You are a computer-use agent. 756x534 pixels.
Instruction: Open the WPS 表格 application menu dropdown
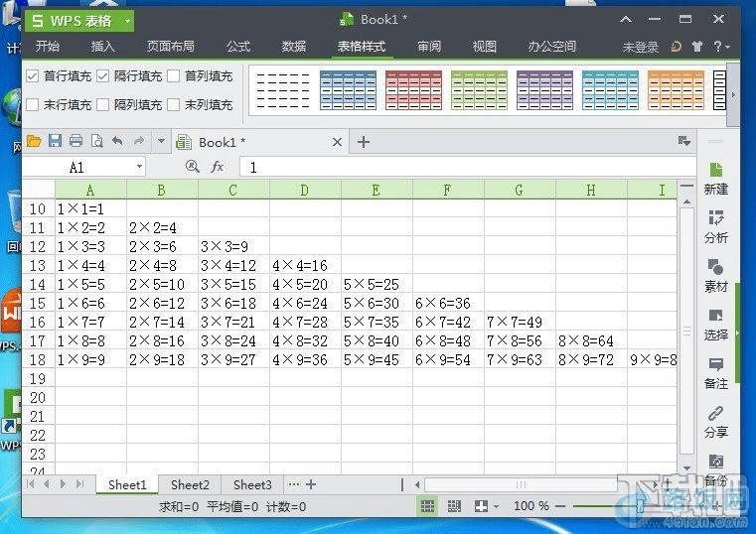127,21
